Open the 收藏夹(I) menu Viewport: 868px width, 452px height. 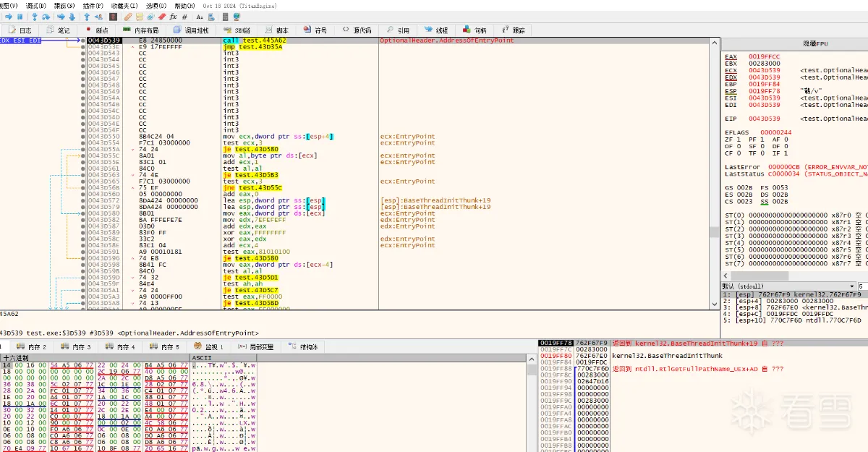point(124,5)
